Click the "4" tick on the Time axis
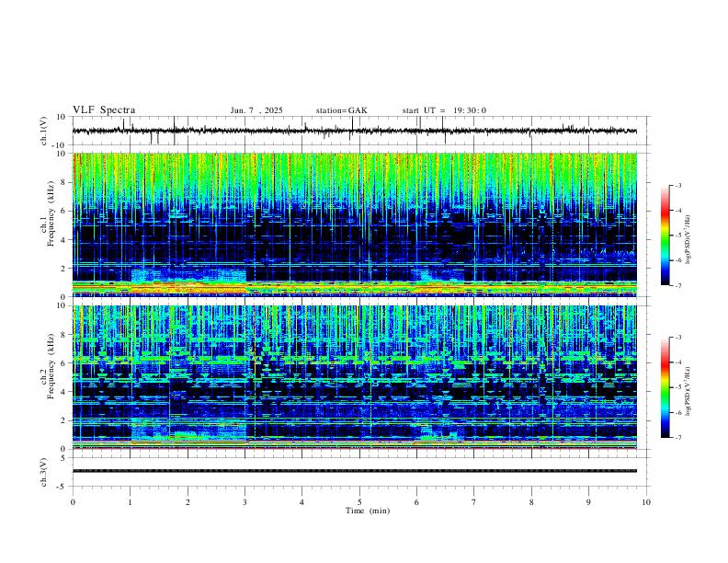Image resolution: width=728 pixels, height=563 pixels. click(301, 502)
